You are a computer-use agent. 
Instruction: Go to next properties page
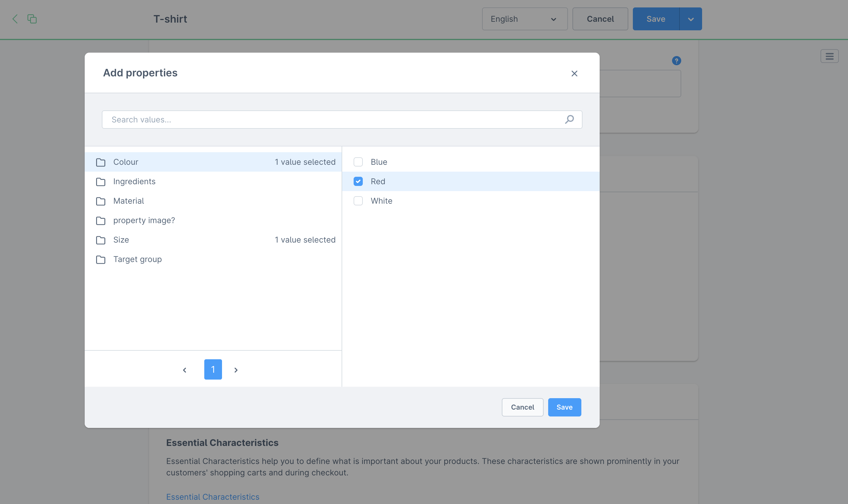(x=236, y=370)
